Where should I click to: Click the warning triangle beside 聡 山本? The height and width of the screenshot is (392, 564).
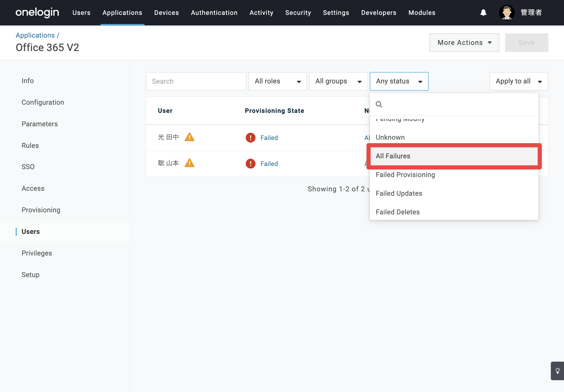click(189, 163)
